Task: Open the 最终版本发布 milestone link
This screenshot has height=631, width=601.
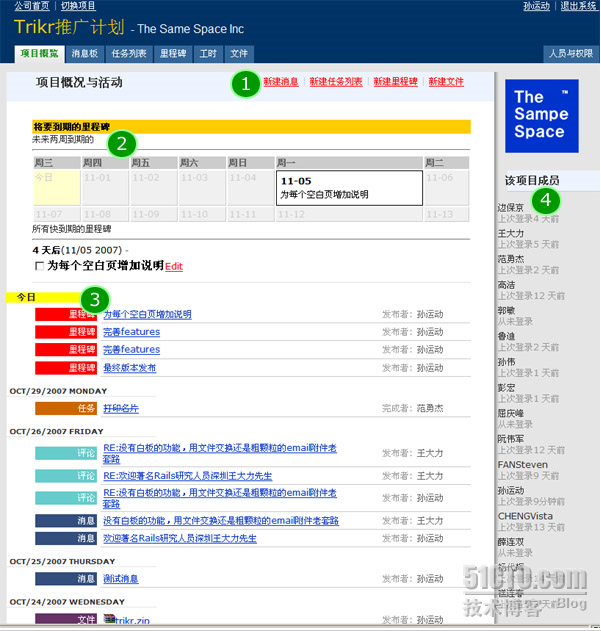Action: coord(130,368)
